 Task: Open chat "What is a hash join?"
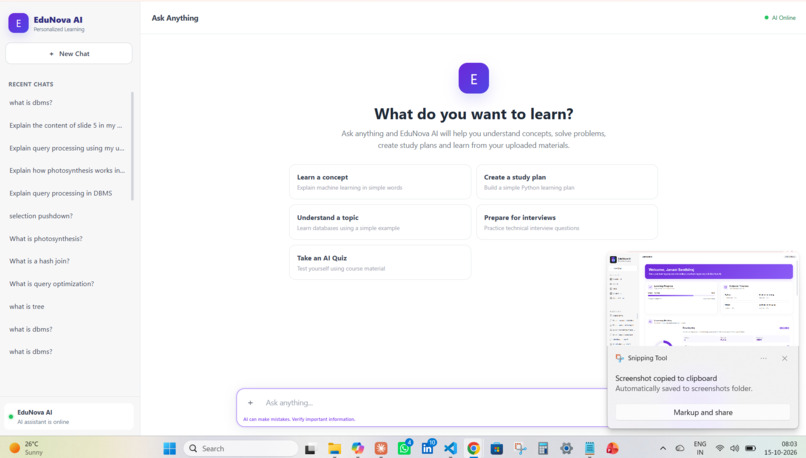[40, 261]
